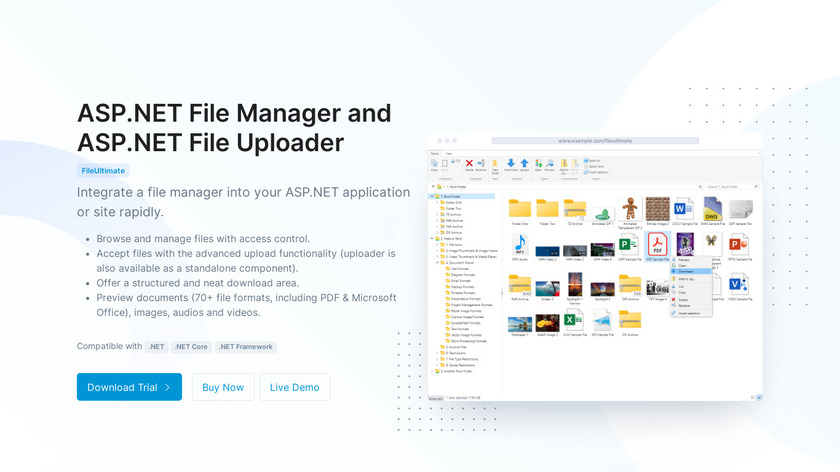Expand the 3. Another Root Folder node
The height and width of the screenshot is (472, 840).
(432, 371)
